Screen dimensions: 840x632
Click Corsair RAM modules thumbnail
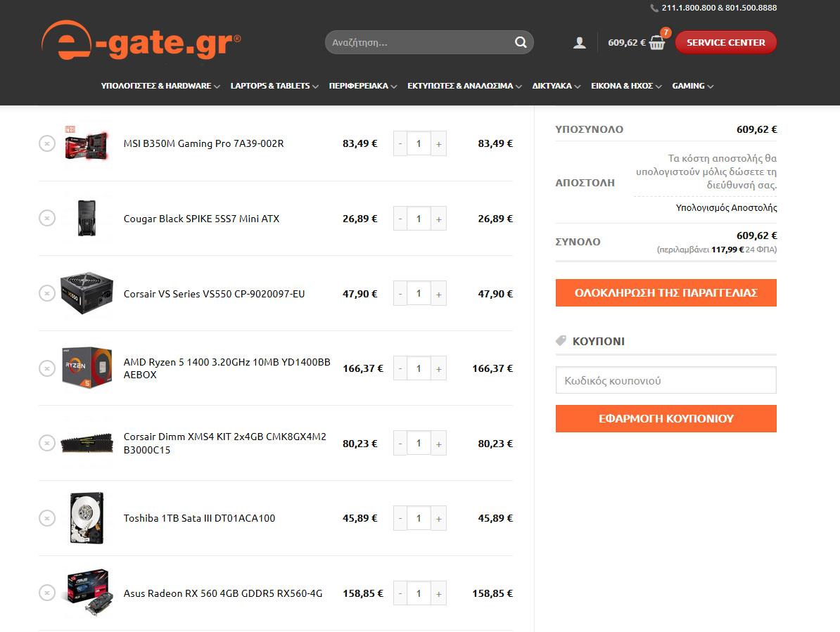point(87,443)
